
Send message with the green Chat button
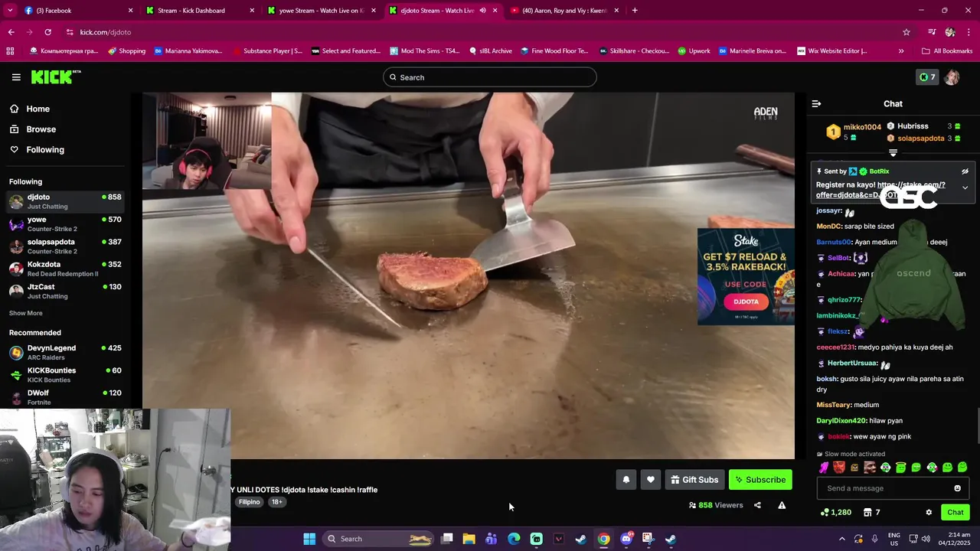[x=955, y=513]
